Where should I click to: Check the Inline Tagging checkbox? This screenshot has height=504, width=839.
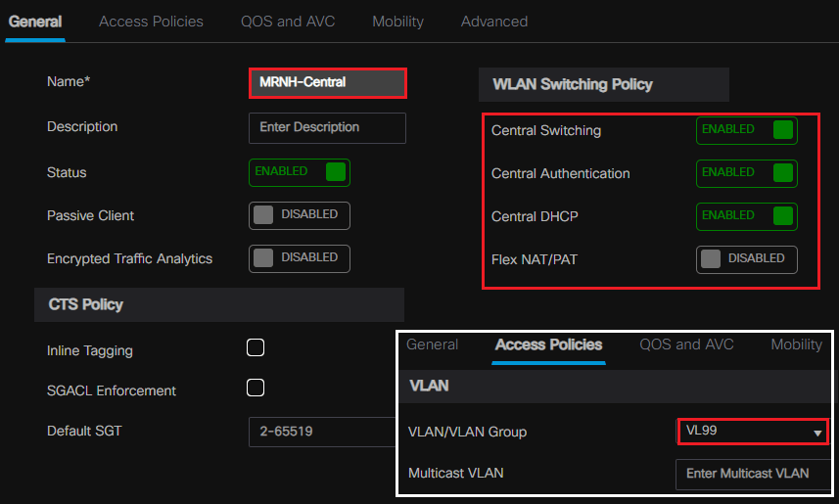[256, 347]
